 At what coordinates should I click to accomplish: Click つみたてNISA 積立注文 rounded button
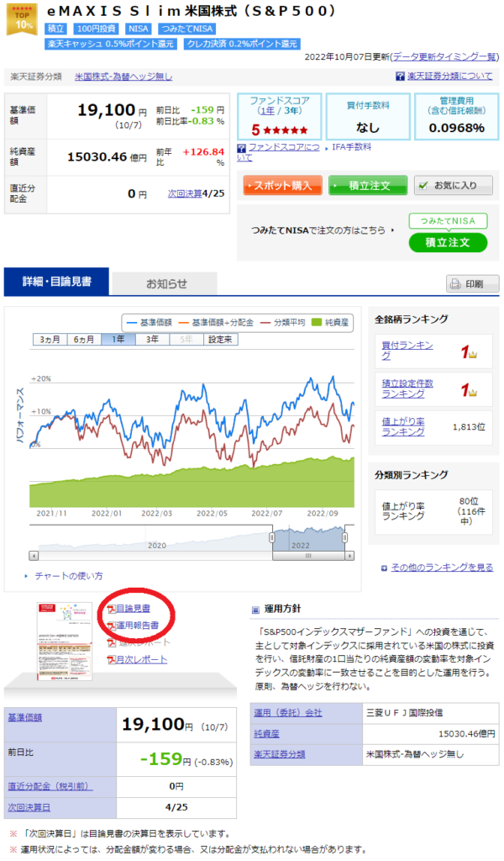448,242
